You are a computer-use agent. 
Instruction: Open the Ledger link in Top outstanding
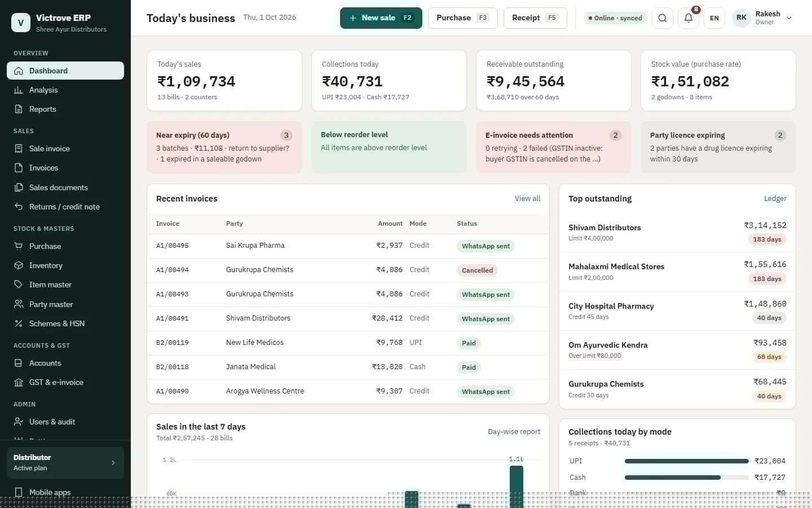point(775,199)
